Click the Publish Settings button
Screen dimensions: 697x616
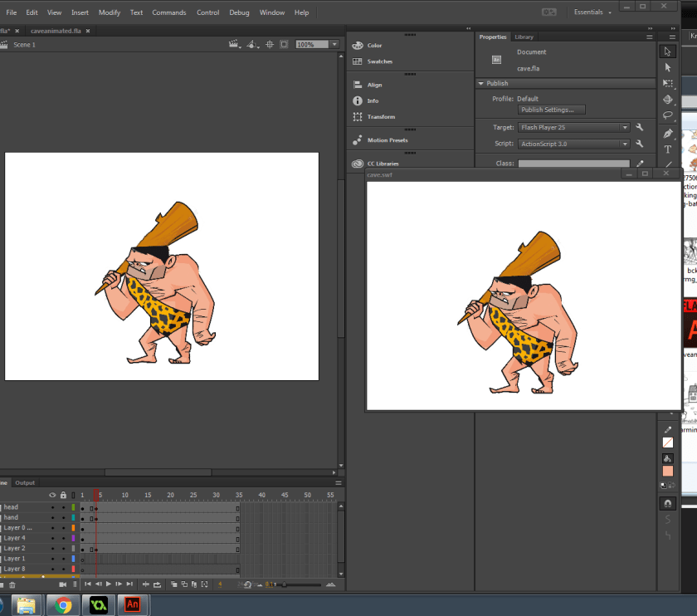[552, 110]
